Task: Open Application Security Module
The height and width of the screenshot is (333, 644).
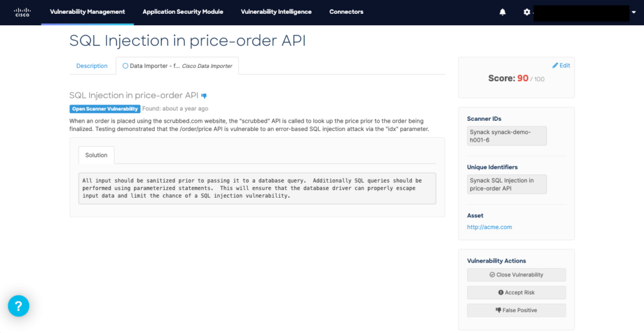Action: (182, 12)
